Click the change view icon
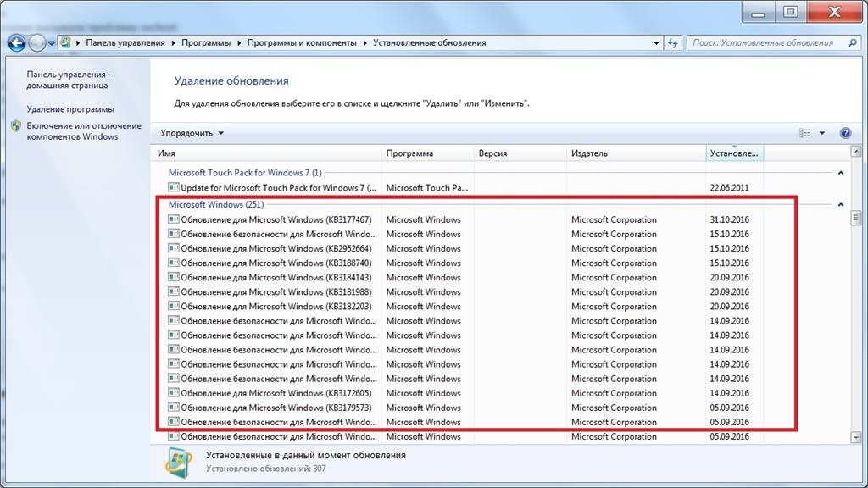This screenshot has width=868, height=488. coord(805,133)
